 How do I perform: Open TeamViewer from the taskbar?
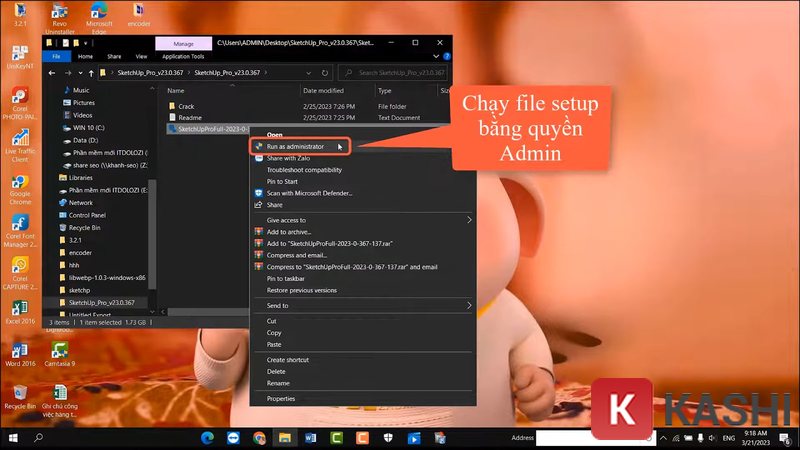click(233, 438)
